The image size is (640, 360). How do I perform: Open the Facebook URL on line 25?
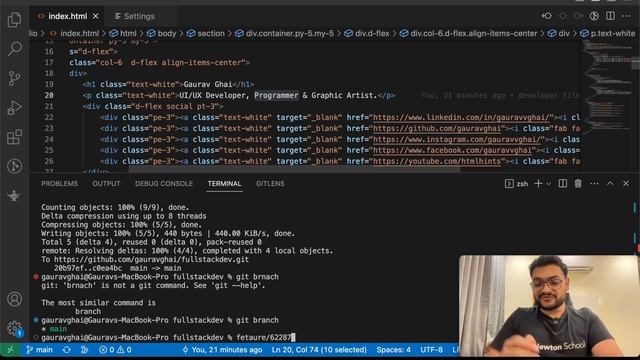click(x=452, y=151)
